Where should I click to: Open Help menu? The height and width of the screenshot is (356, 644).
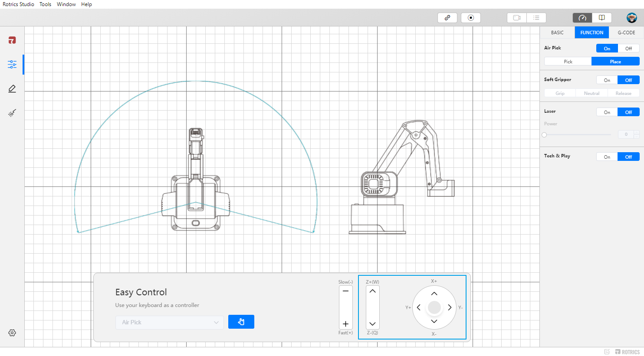pyautogui.click(x=86, y=4)
